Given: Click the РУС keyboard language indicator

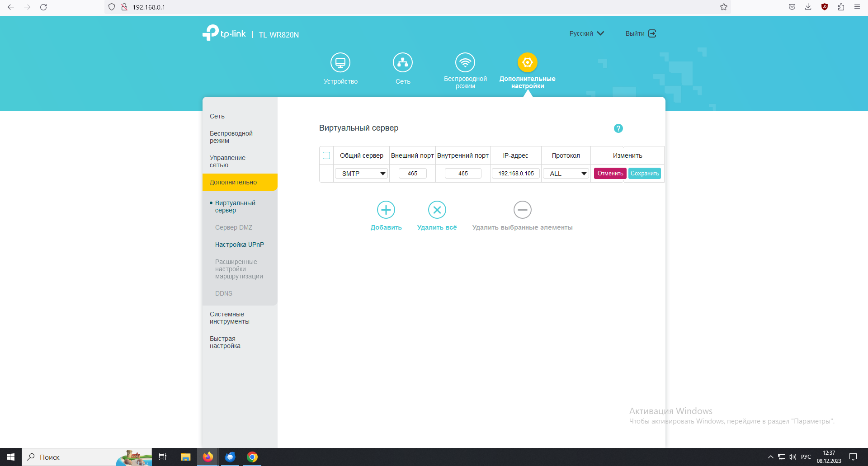Looking at the screenshot, I should tap(806, 457).
